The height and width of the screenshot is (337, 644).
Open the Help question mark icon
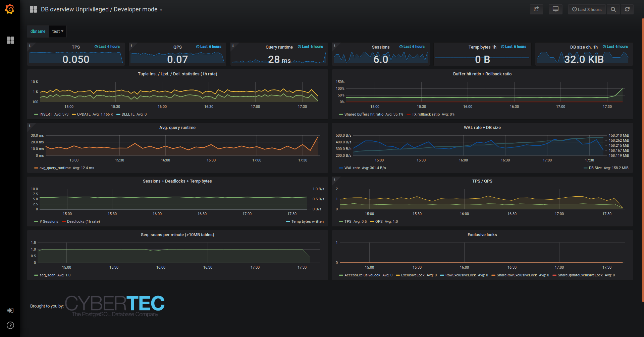tap(10, 325)
